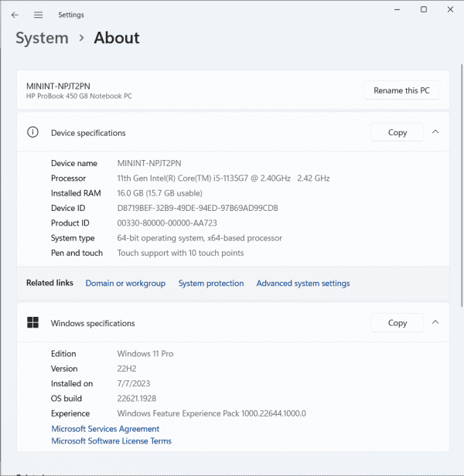Go back with the arrow icon
Image resolution: width=464 pixels, height=476 pixels.
[15, 15]
